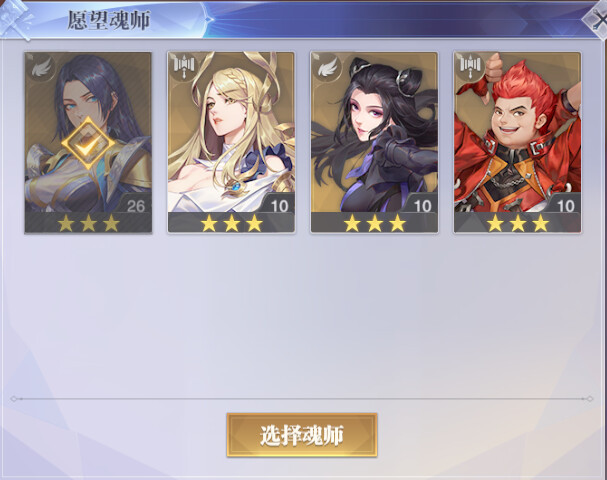
Task: Select the blonde-haired soul master card
Action: [x=231, y=142]
